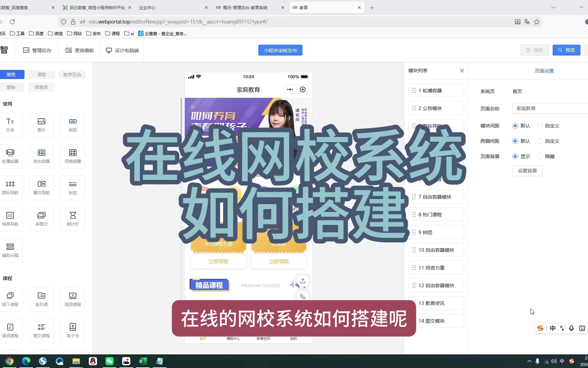Click the 电子书 e-book component icon
The image size is (588, 368).
[73, 331]
